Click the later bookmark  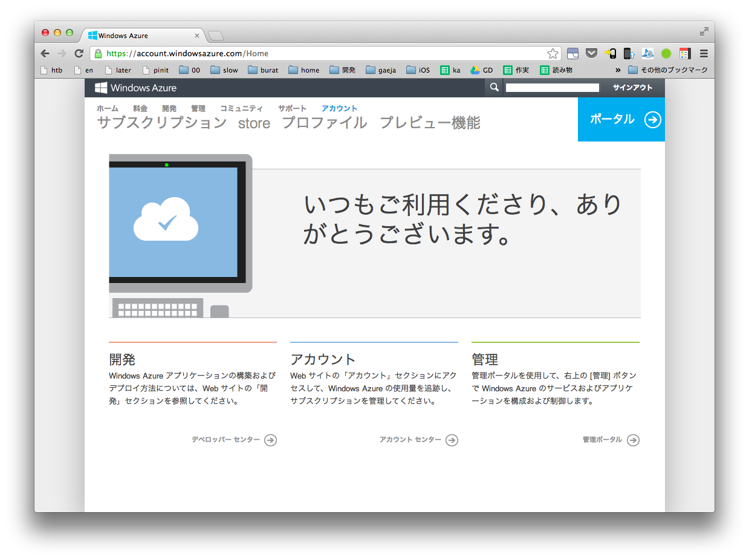point(118,70)
